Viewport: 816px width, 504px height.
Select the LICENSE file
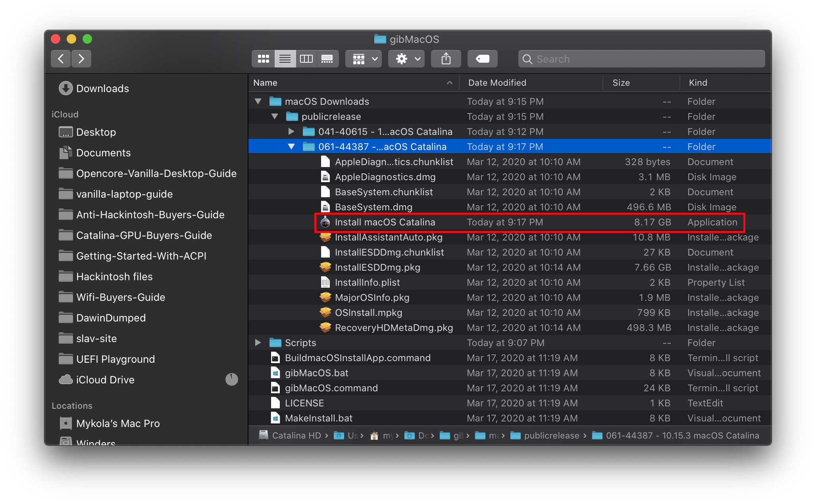click(510, 403)
